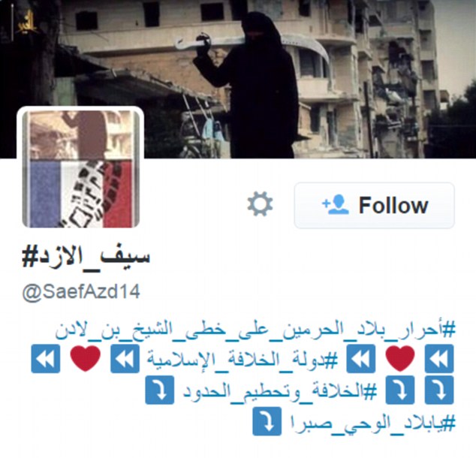Click the @SaefAzd14 handle
The width and height of the screenshot is (476, 458).
tap(81, 292)
